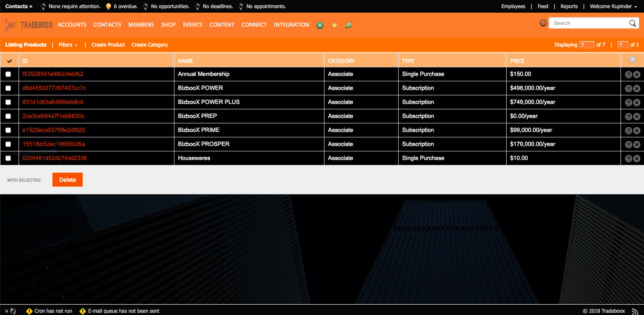Click into the Search input field
The width and height of the screenshot is (644, 315).
589,23
